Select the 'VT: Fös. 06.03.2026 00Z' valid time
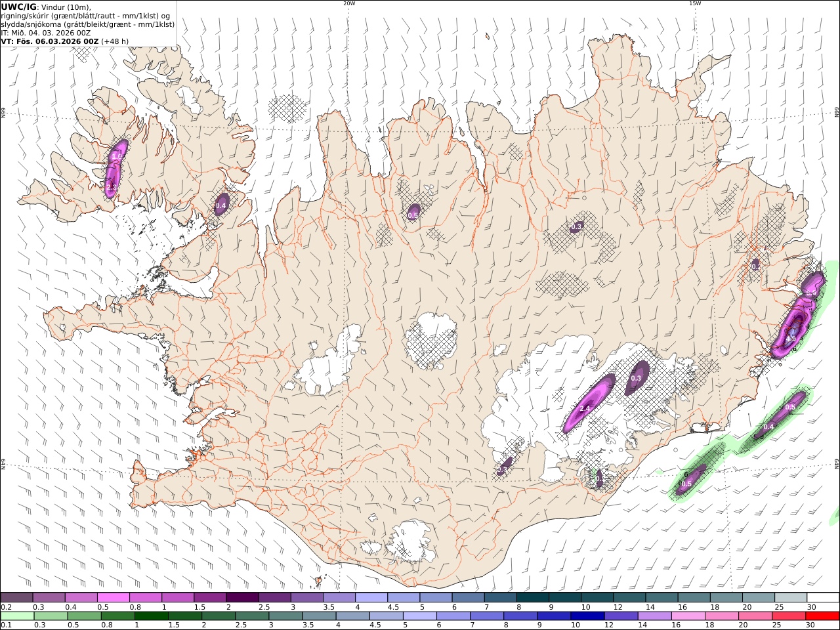Screen dimensions: 840x630 coord(50,41)
